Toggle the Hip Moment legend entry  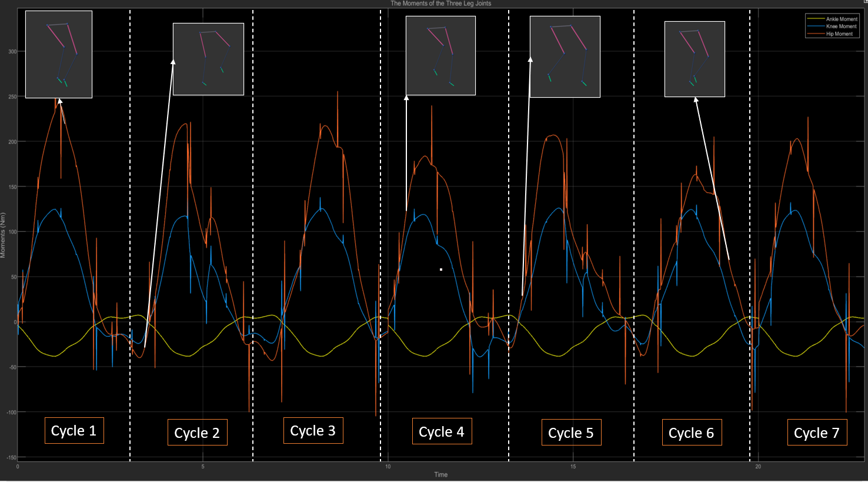tap(839, 34)
